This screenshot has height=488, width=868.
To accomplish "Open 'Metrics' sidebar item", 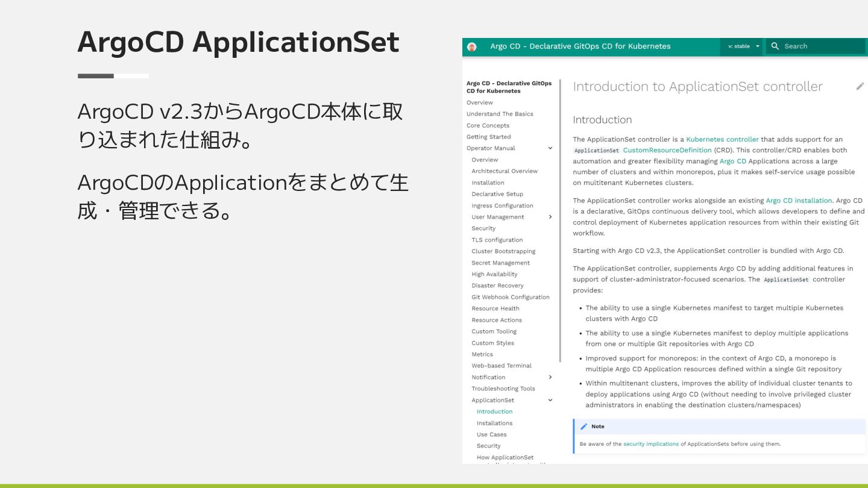I will pos(482,354).
